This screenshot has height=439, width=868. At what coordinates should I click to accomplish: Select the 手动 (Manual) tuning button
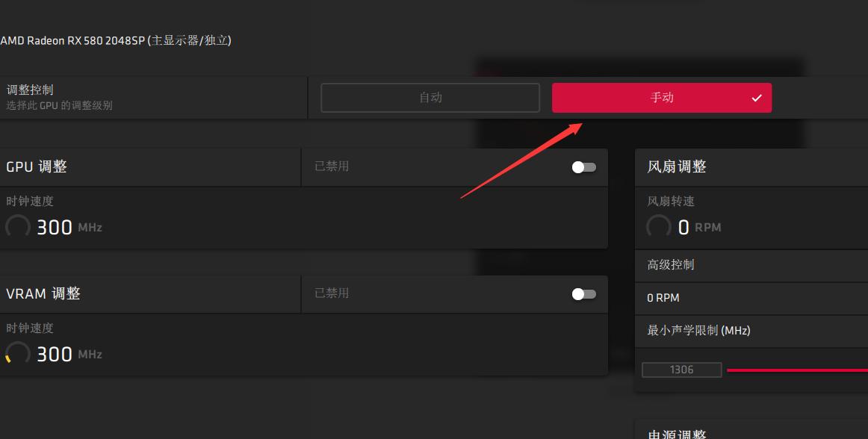pyautogui.click(x=662, y=98)
